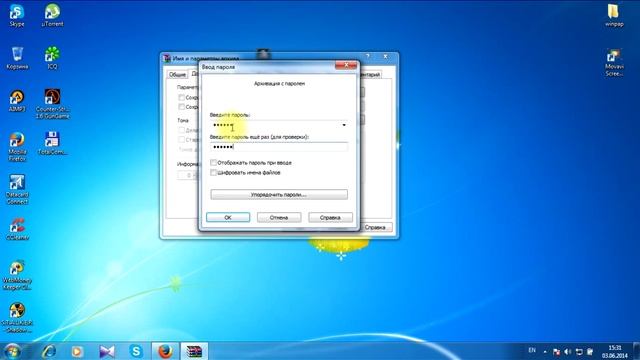Open the clock and date in taskbar
Viewport: 640px width, 360px height.
614,351
